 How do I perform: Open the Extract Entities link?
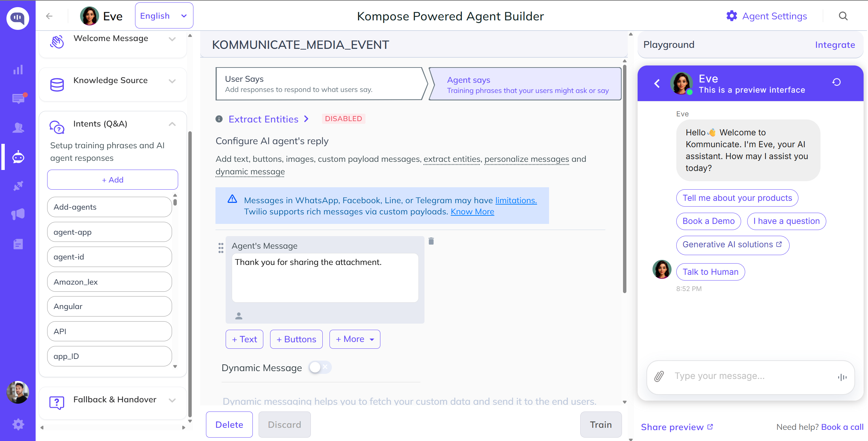click(x=268, y=119)
